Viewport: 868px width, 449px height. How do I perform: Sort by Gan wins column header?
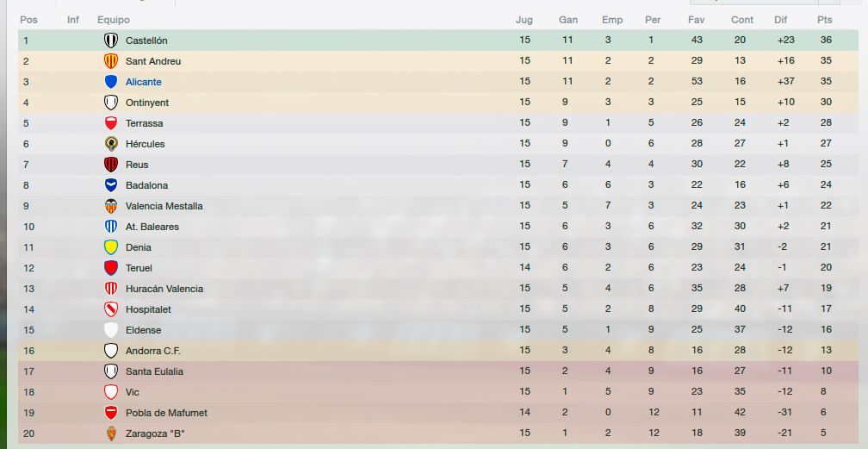(x=568, y=20)
